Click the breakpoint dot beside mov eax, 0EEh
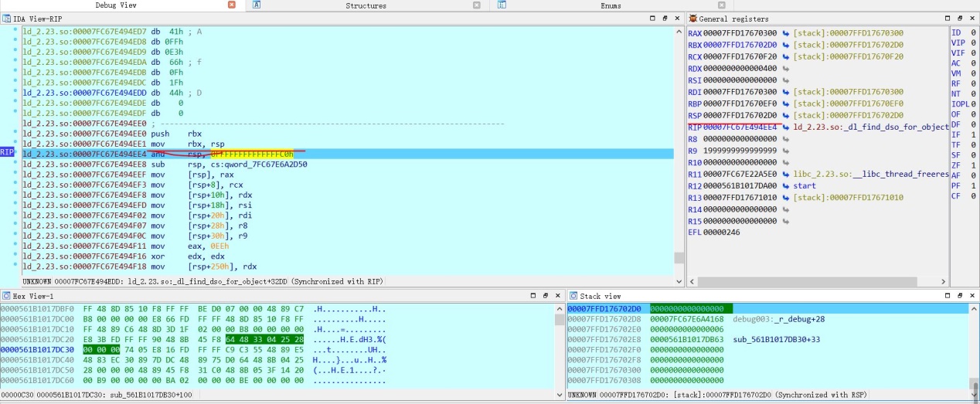The image size is (980, 404). tap(16, 245)
